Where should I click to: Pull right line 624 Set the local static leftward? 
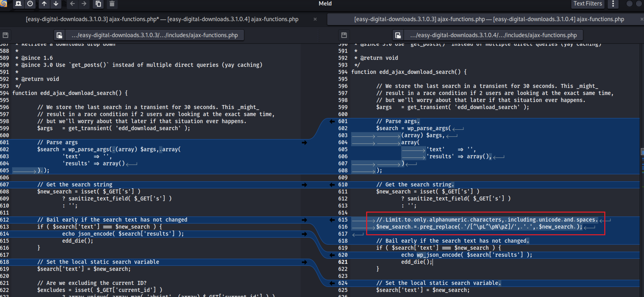(x=332, y=283)
